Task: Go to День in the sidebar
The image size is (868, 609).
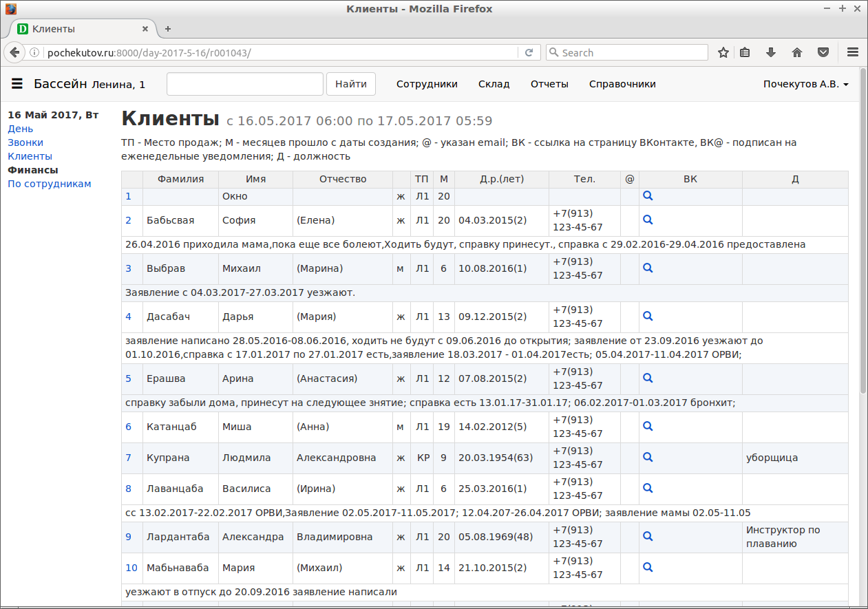Action: pos(20,129)
